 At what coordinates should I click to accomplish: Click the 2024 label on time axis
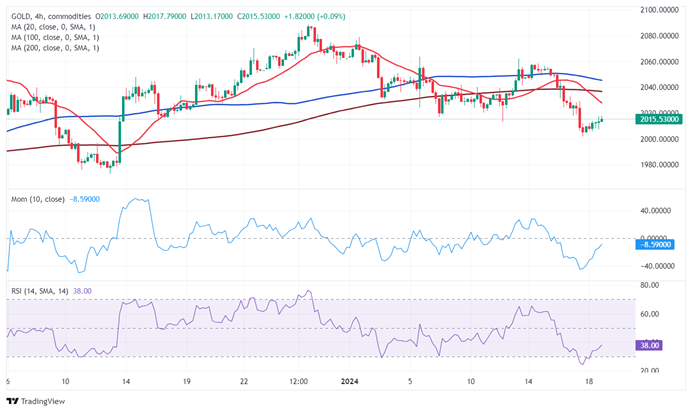coord(350,381)
